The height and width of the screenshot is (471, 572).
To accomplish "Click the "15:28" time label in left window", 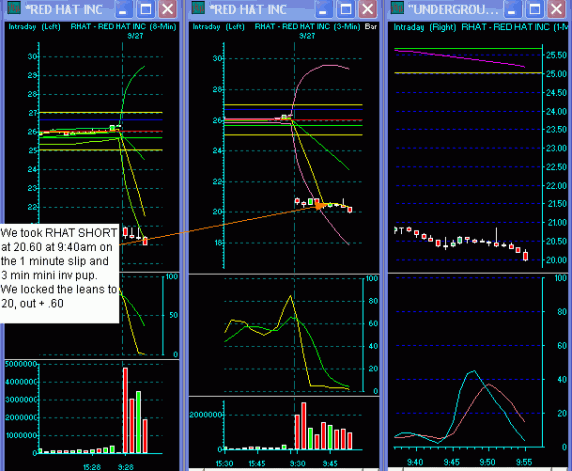I will pyautogui.click(x=92, y=467).
